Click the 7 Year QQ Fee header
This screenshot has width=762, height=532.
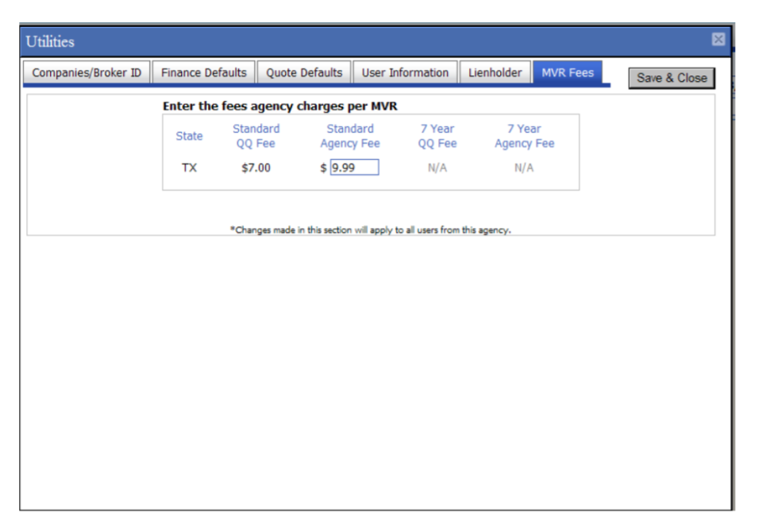point(437,136)
